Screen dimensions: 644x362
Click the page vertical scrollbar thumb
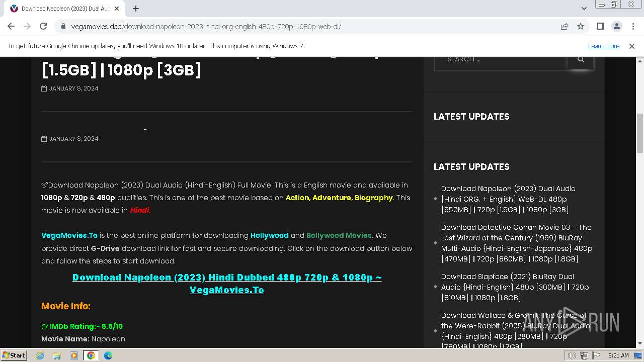tap(640, 133)
